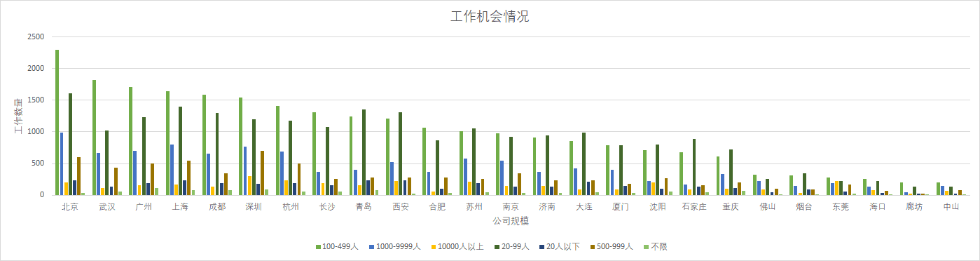Screen dimensions: 980x261
Task: Click the 1500 value on the vertical axis
Action: (x=36, y=100)
